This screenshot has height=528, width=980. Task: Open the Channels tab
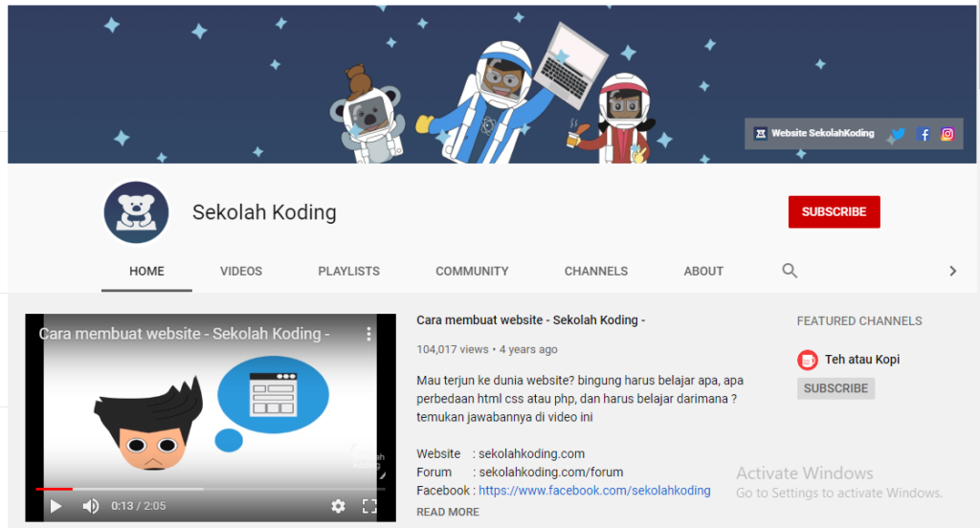[x=596, y=272]
